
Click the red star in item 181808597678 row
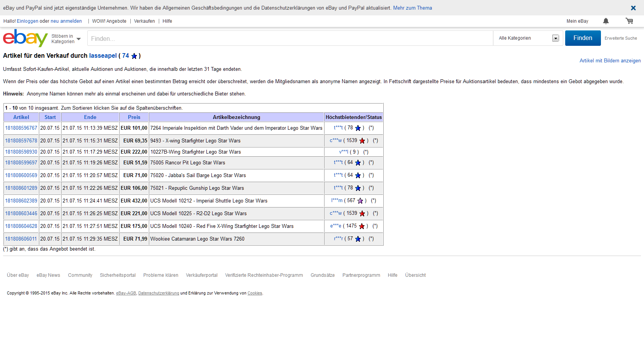(x=362, y=141)
